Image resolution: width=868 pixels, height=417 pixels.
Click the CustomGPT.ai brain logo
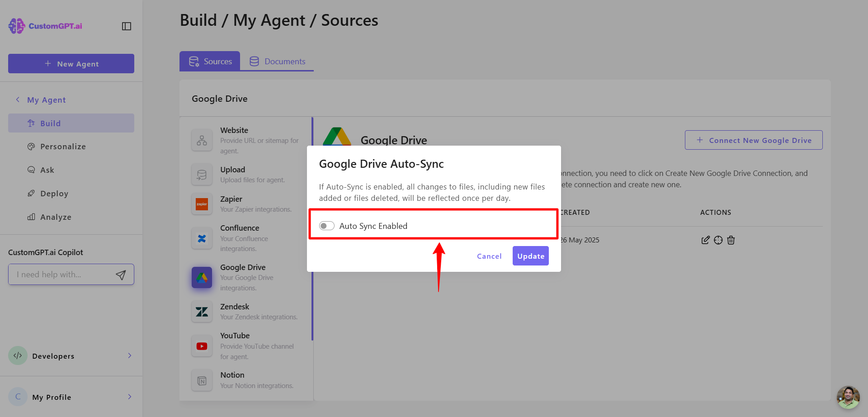click(17, 26)
